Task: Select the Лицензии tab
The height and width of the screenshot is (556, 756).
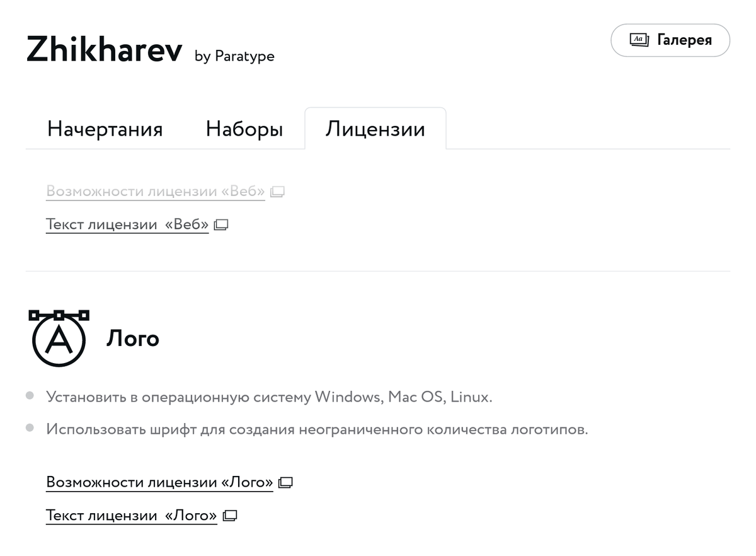Action: [x=375, y=129]
